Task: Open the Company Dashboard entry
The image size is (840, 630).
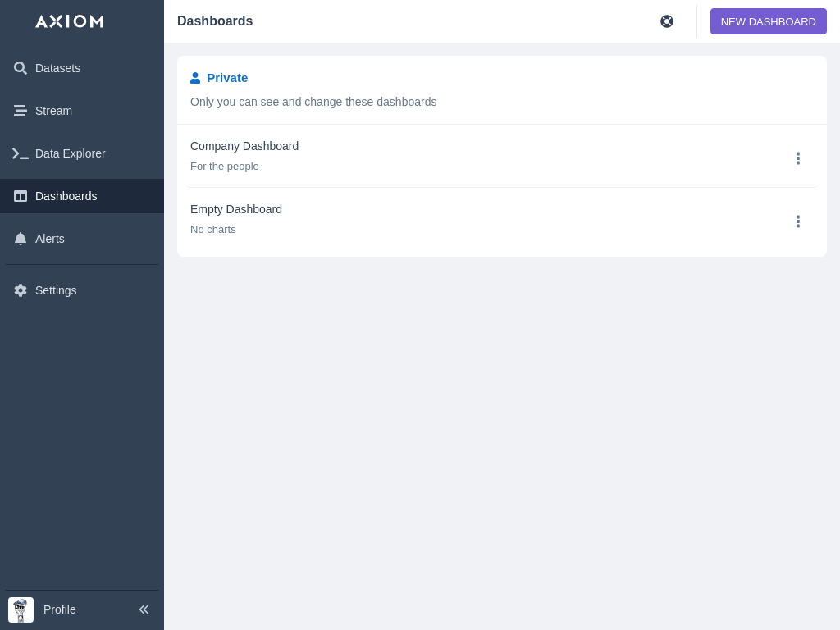Action: [x=244, y=146]
